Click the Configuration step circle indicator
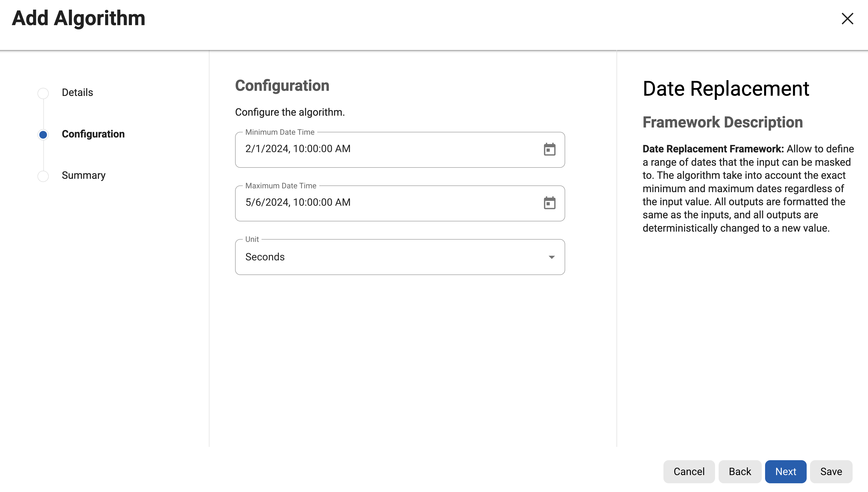Screen dimensions: 868x492 pyautogui.click(x=43, y=134)
